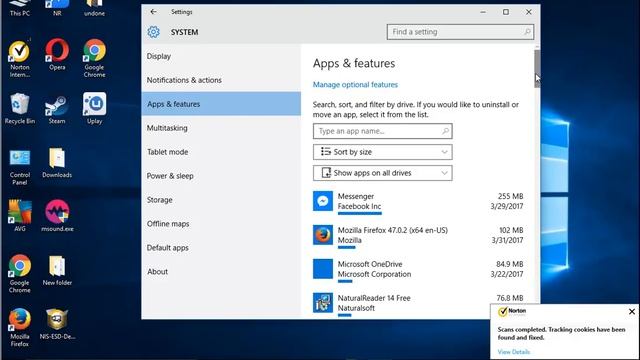Screen dimensions: 640x360
Task: Open Offline maps settings
Action: (221, 224)
